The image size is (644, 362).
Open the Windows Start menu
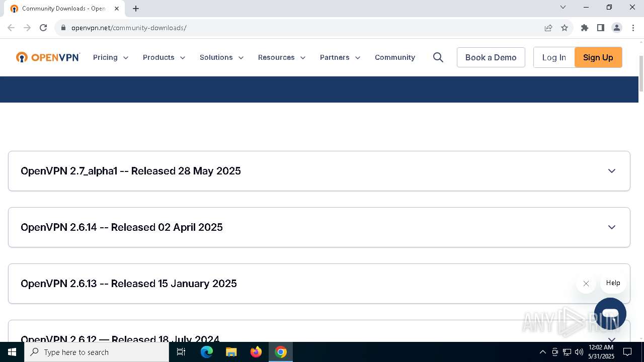(12, 352)
